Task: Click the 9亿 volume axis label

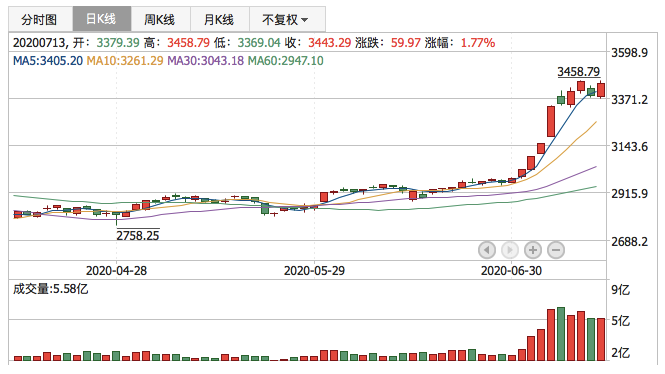Action: pyautogui.click(x=620, y=290)
